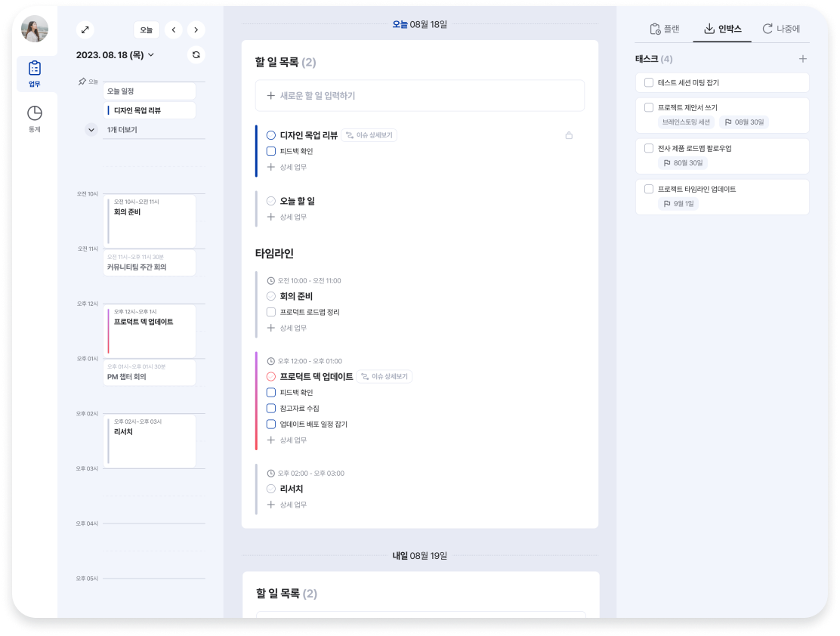840x636 pixels.
Task: Check 프로덕트 로드맵 정리 subtask
Action: click(x=271, y=313)
